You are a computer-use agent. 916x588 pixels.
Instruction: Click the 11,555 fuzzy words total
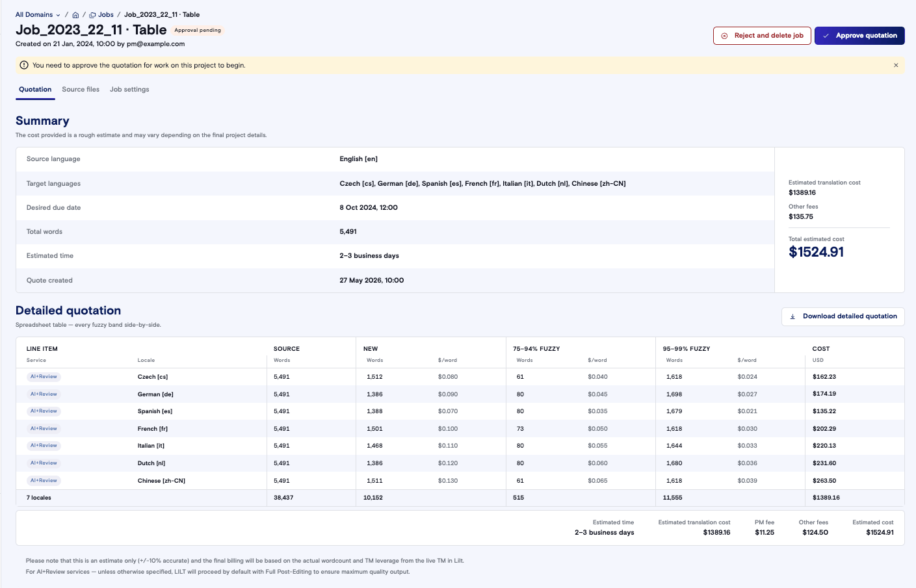[x=672, y=498]
